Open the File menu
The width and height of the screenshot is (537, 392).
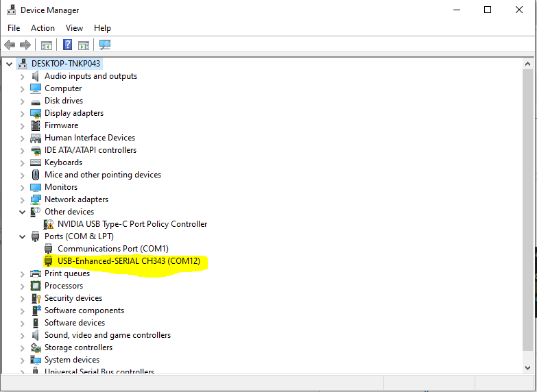(x=14, y=28)
